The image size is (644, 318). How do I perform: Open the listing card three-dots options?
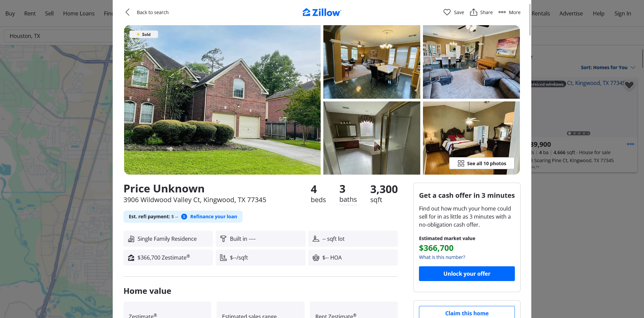pyautogui.click(x=631, y=144)
